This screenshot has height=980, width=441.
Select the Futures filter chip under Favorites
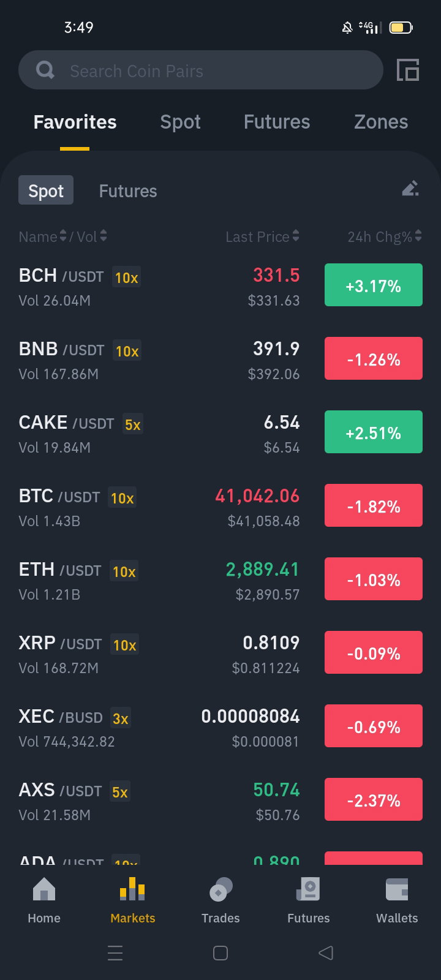(x=128, y=191)
